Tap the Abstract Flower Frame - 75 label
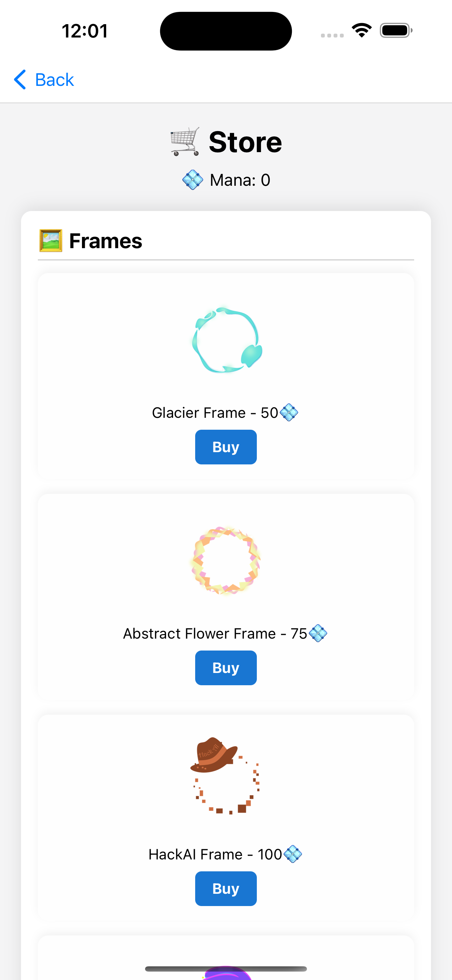The height and width of the screenshot is (980, 452). pos(215,633)
